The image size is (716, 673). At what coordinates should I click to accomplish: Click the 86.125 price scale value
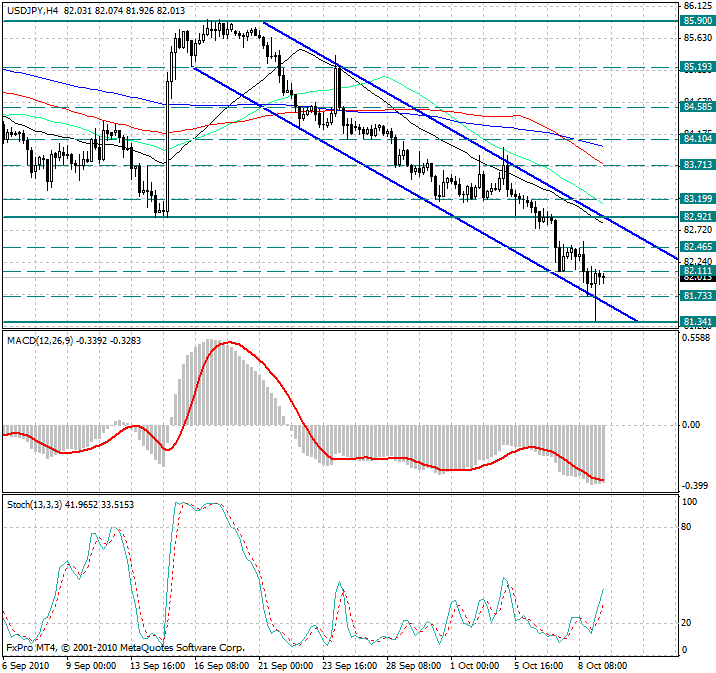click(x=698, y=6)
